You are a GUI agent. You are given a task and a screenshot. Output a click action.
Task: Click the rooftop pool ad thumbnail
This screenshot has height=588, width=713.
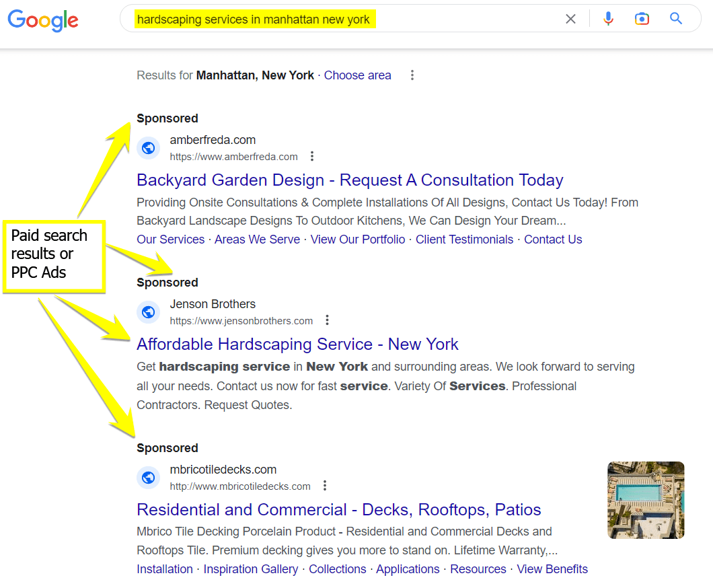point(646,501)
